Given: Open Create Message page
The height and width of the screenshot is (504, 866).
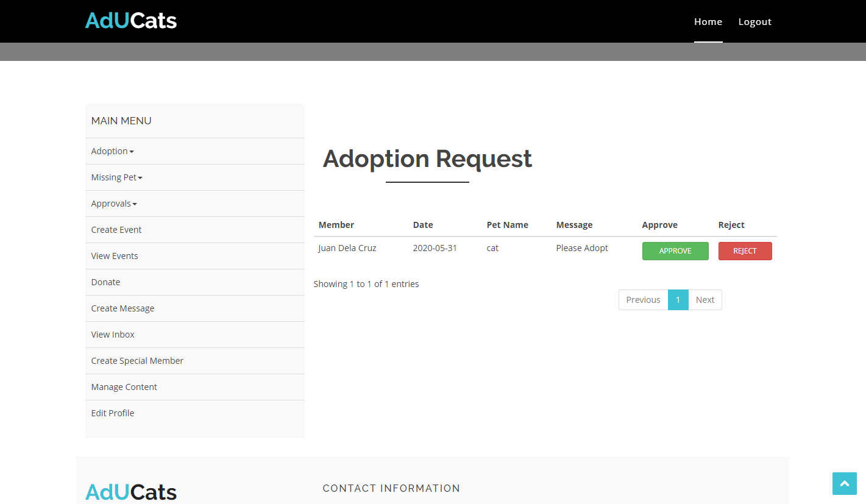Looking at the screenshot, I should pyautogui.click(x=122, y=308).
